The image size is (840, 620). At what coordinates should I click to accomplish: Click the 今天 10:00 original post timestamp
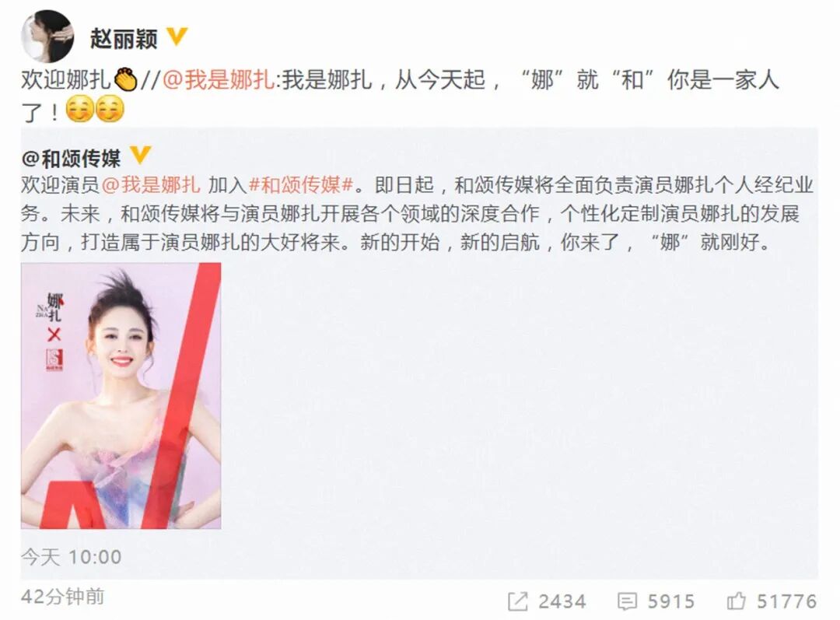click(x=72, y=557)
